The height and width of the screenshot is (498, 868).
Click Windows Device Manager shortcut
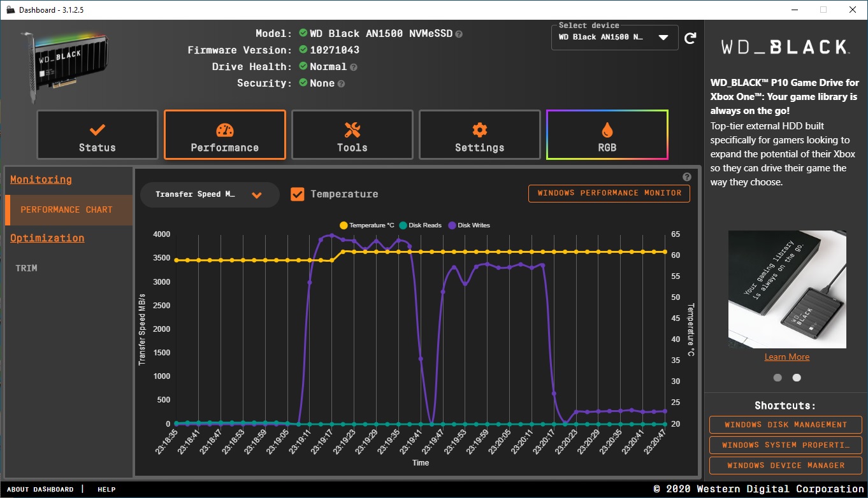(x=786, y=466)
